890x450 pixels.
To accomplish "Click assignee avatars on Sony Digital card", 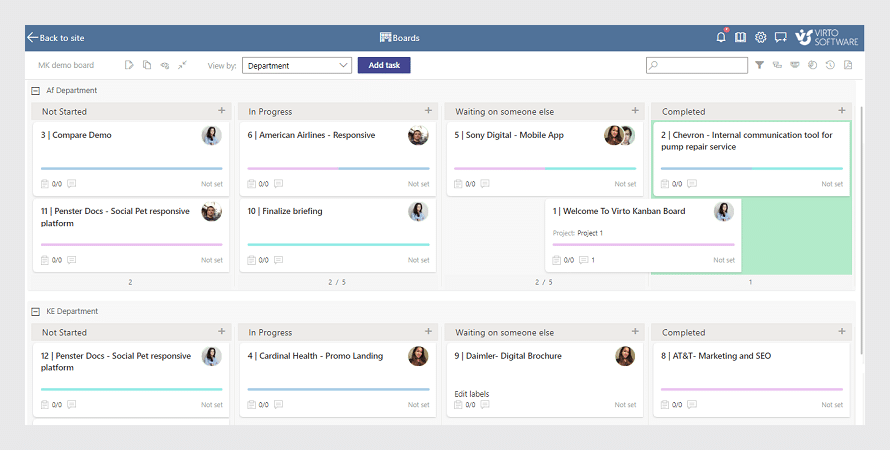I will [619, 136].
